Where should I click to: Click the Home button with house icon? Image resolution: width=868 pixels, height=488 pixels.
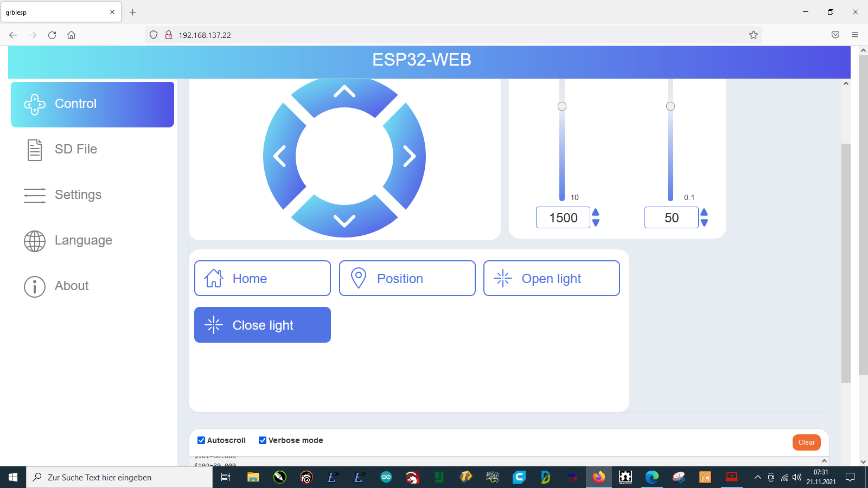coord(263,278)
